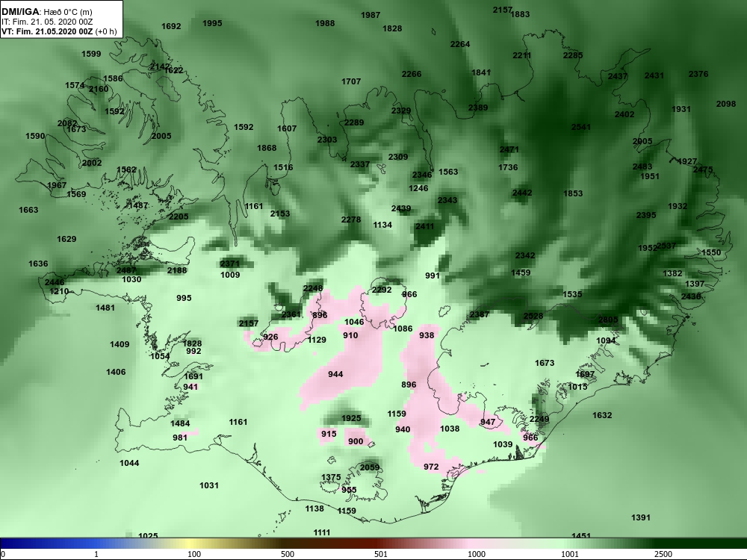Select the map value 938

(x=427, y=335)
